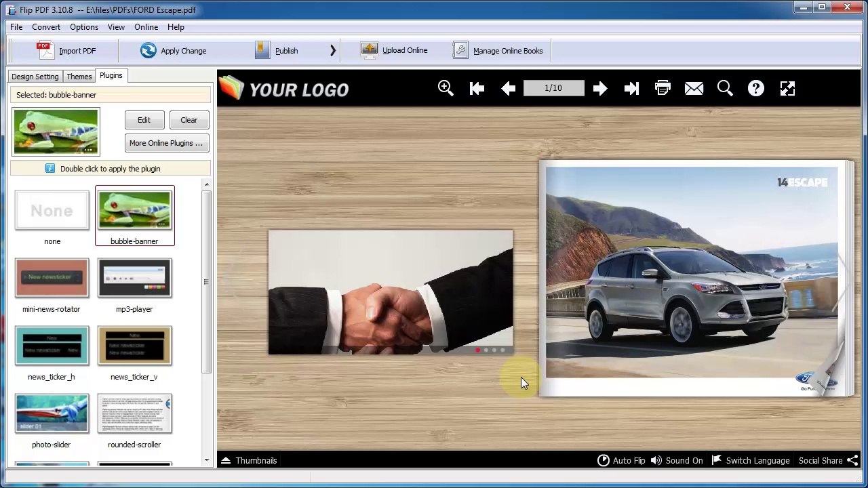Screen dimensions: 868x488
Task: Click the Publish toolbar button
Action: click(x=277, y=51)
